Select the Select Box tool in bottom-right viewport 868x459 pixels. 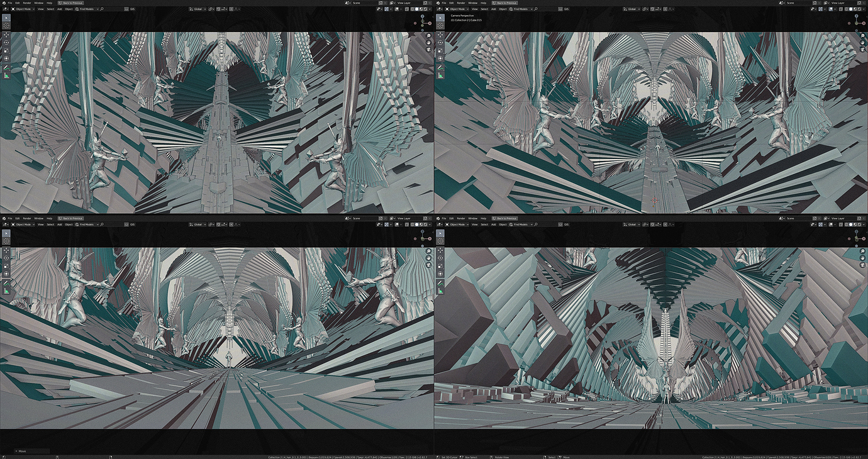click(x=440, y=233)
